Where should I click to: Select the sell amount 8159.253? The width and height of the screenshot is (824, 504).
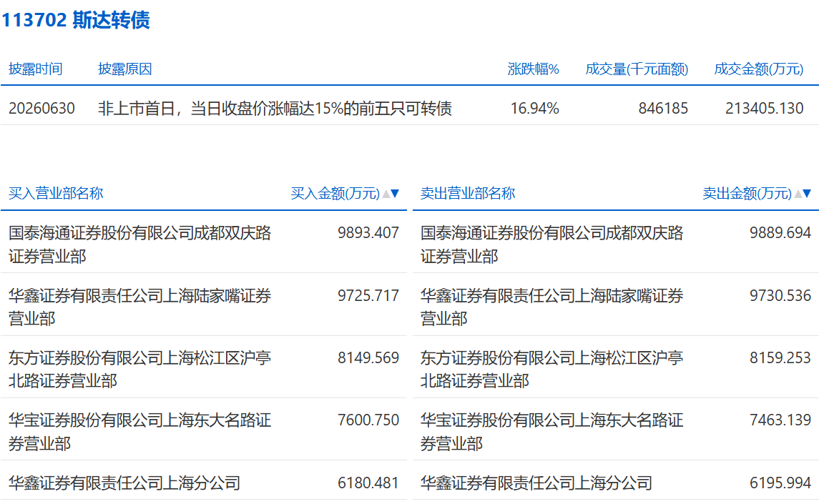click(780, 358)
